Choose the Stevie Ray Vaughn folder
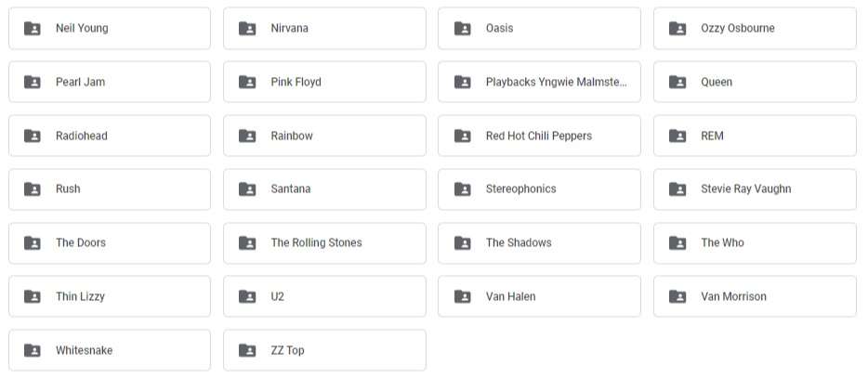The height and width of the screenshot is (378, 868). [x=755, y=189]
